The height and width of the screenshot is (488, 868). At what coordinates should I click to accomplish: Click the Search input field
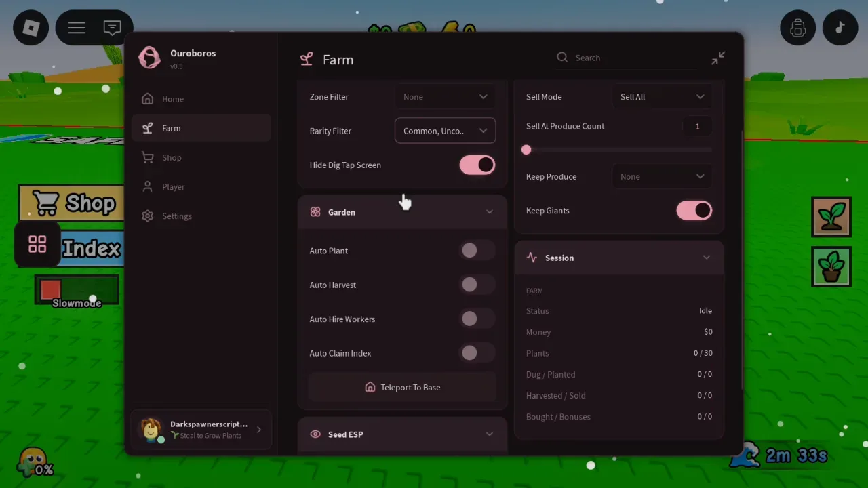[627, 58]
